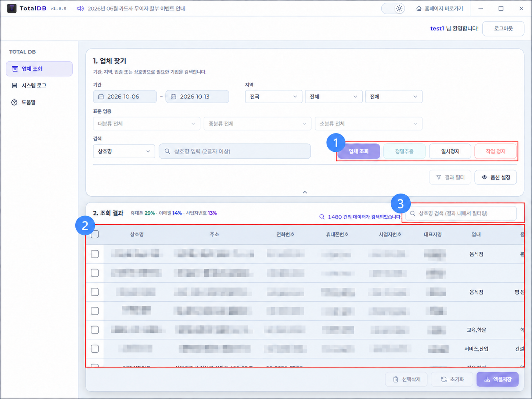
Task: Click the 전화번호 column header
Action: (285, 234)
